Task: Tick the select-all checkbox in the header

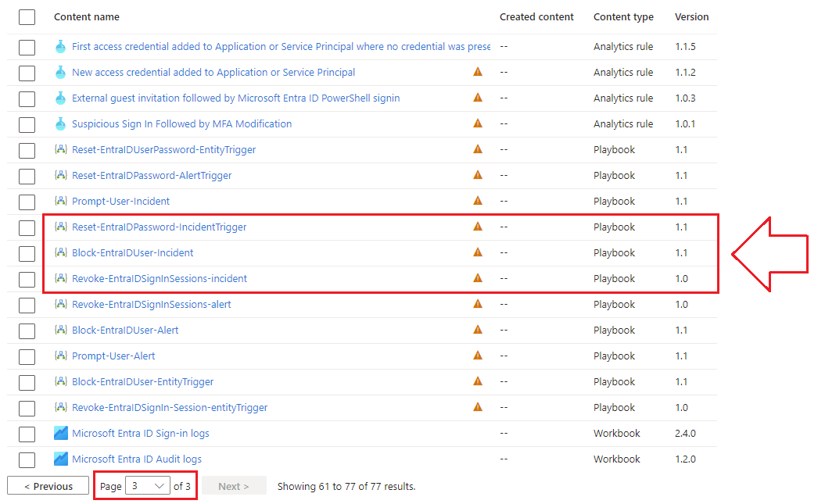Action: coord(27,17)
